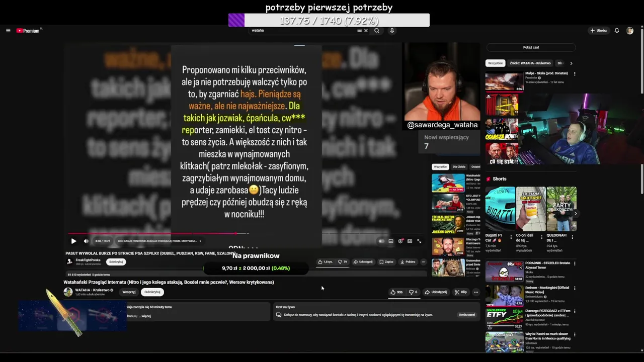Click the Utwórz create button
The width and height of the screenshot is (644, 362).
point(599,31)
